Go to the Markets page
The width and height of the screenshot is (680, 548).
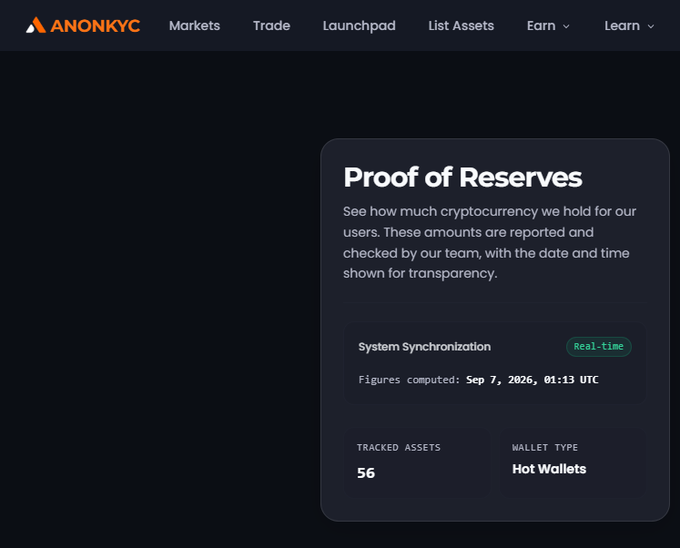[x=194, y=26]
